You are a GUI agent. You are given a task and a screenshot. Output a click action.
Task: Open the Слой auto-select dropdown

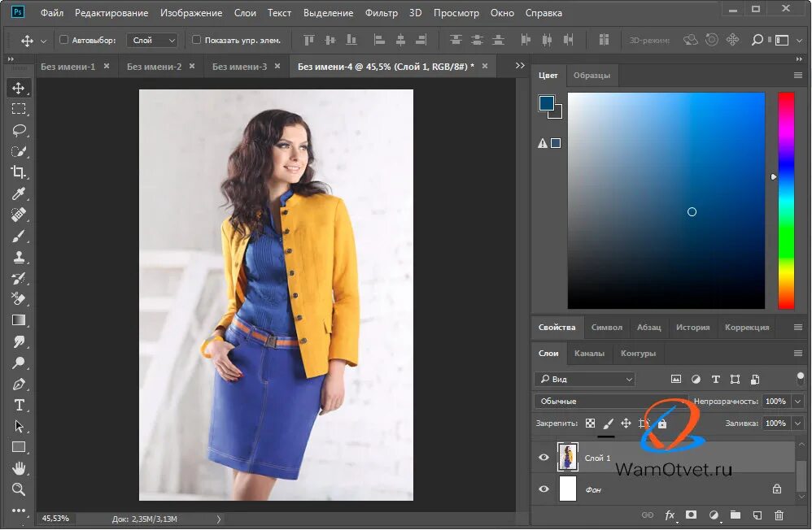click(153, 40)
